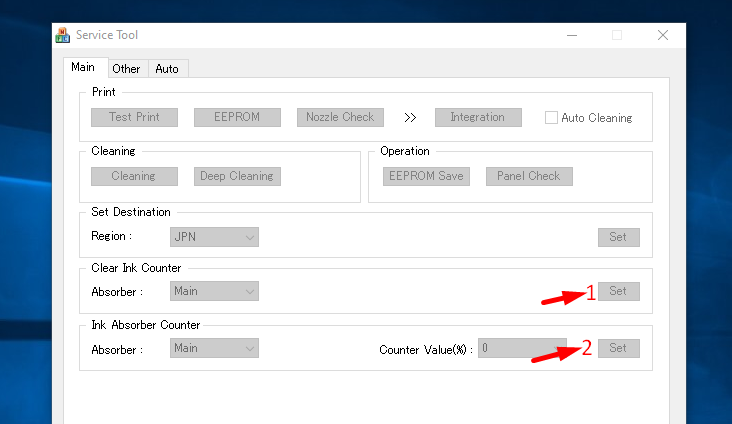
Task: Click Set in Set Destination section
Action: [x=619, y=237]
